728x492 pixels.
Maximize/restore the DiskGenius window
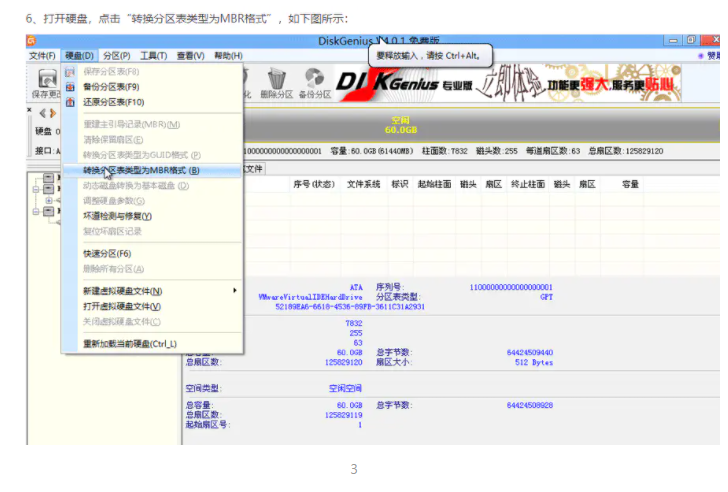[x=691, y=40]
